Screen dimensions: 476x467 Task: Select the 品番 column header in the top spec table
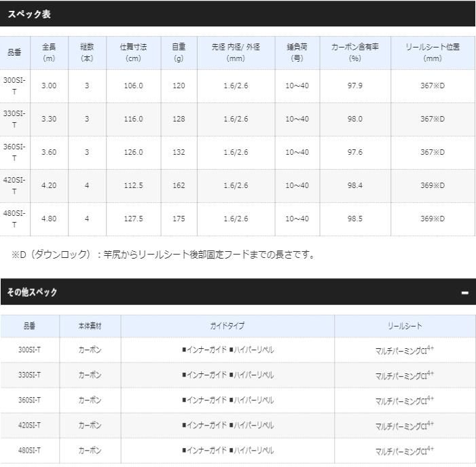pos(14,52)
